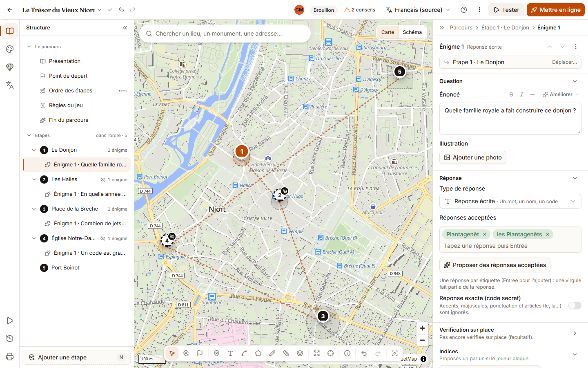This screenshot has width=588, height=368.
Task: Open the map layers tool
Action: pos(300,353)
